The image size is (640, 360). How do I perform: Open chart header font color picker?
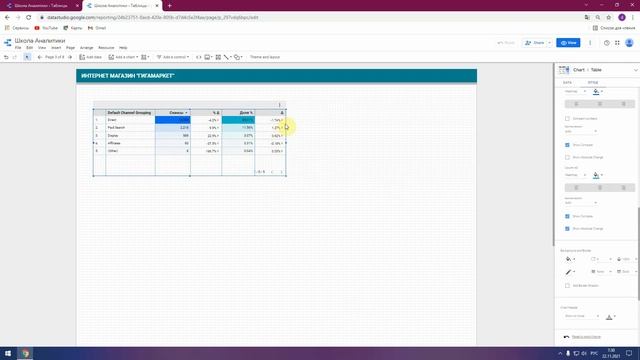point(610,317)
